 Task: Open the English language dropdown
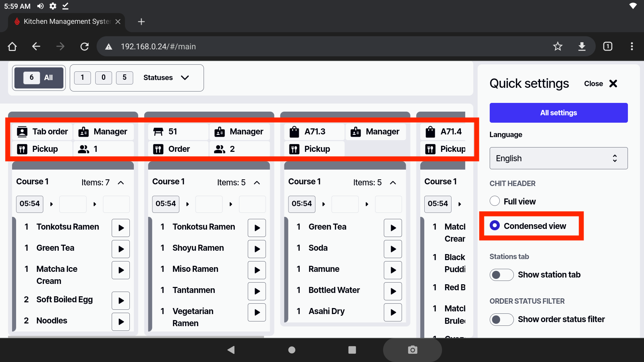tap(558, 158)
